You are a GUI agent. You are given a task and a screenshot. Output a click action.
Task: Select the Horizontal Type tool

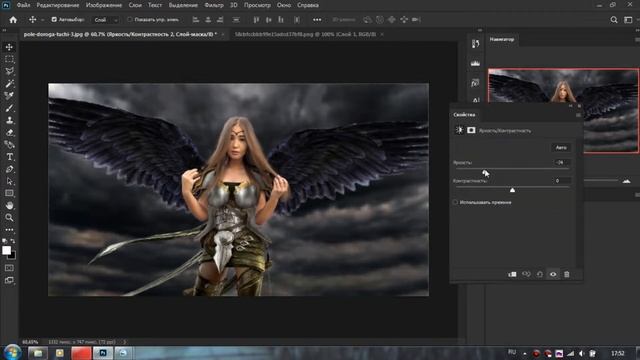(x=9, y=157)
